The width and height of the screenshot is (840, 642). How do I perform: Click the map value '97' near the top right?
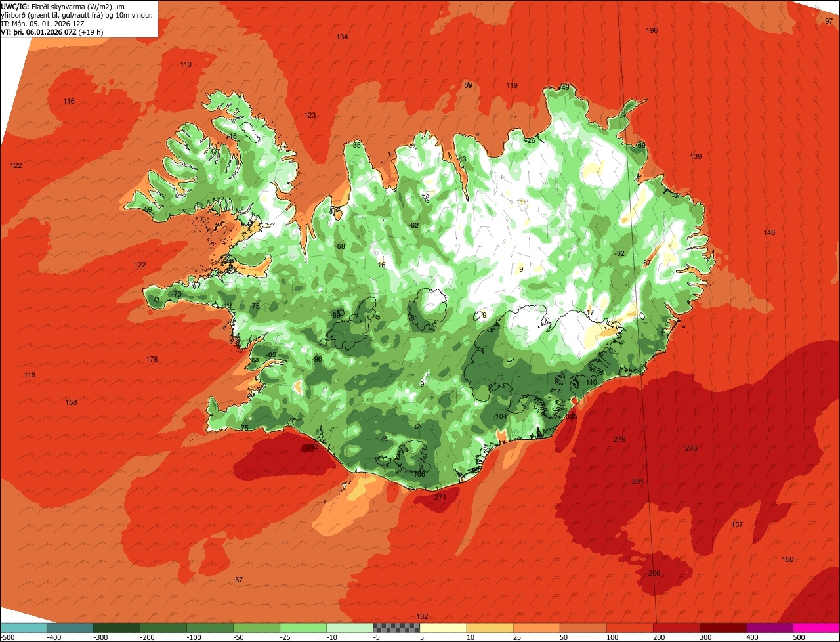point(829,21)
